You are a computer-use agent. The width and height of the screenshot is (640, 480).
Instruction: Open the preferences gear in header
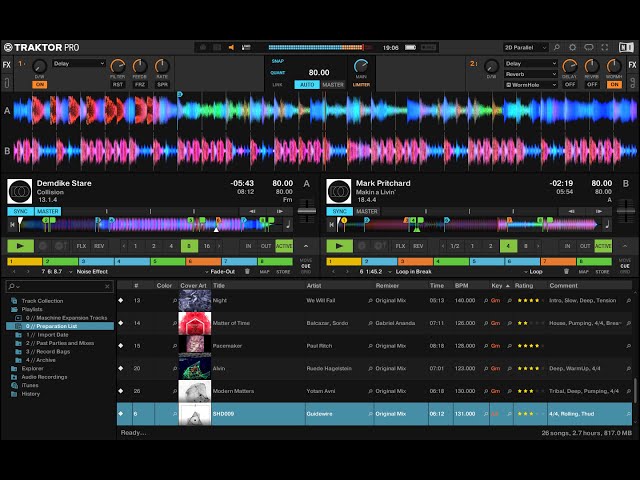point(572,47)
